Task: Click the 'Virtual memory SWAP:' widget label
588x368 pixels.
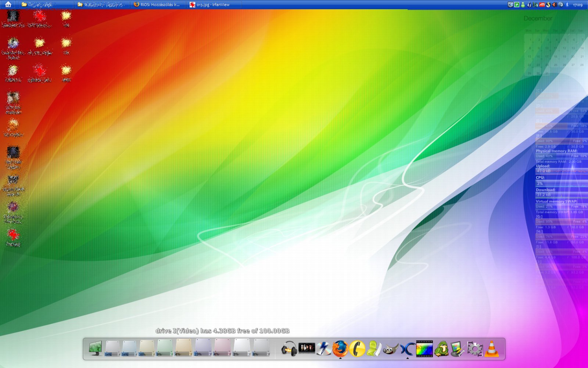Action: pos(556,201)
